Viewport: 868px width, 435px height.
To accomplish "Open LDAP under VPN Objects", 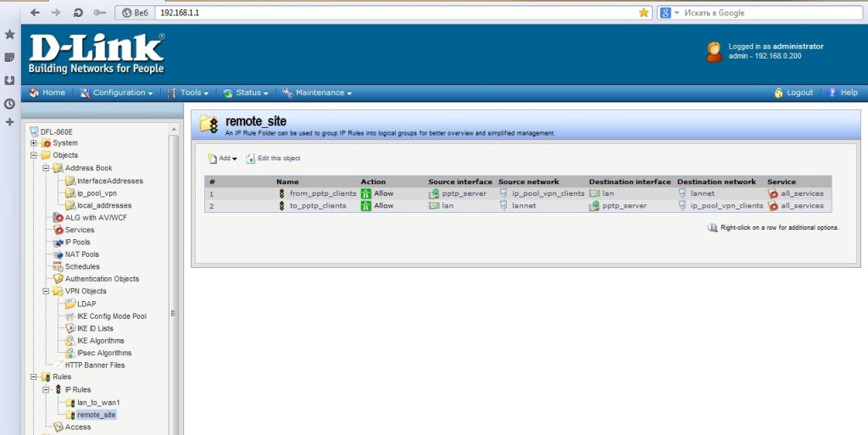I will coord(86,304).
